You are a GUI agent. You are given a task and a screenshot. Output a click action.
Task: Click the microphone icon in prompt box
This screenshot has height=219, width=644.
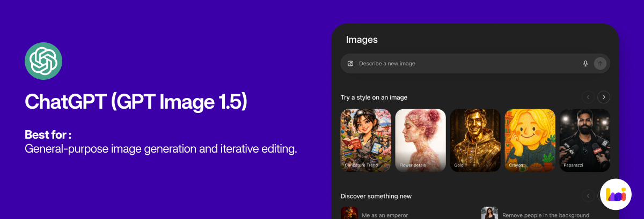point(586,63)
